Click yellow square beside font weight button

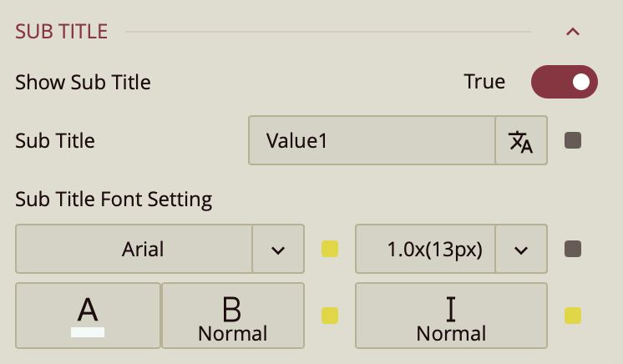[330, 315]
